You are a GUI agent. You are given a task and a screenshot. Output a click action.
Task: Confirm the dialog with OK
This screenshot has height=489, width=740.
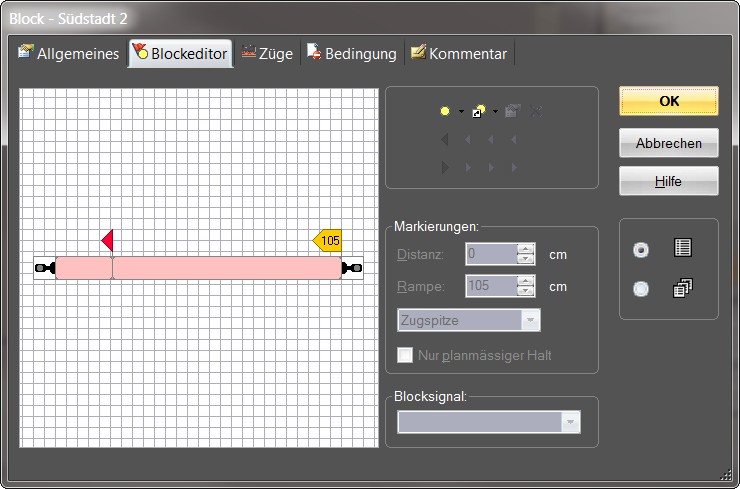(669, 101)
